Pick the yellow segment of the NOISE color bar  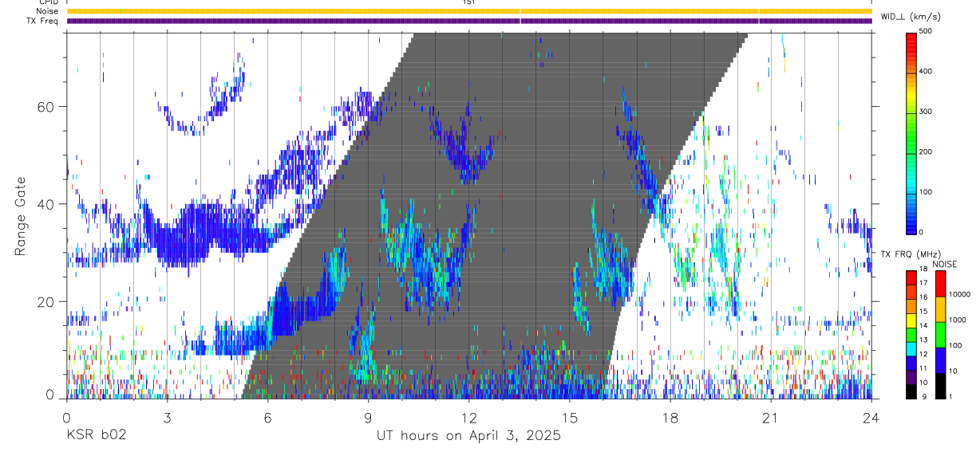pos(941,309)
